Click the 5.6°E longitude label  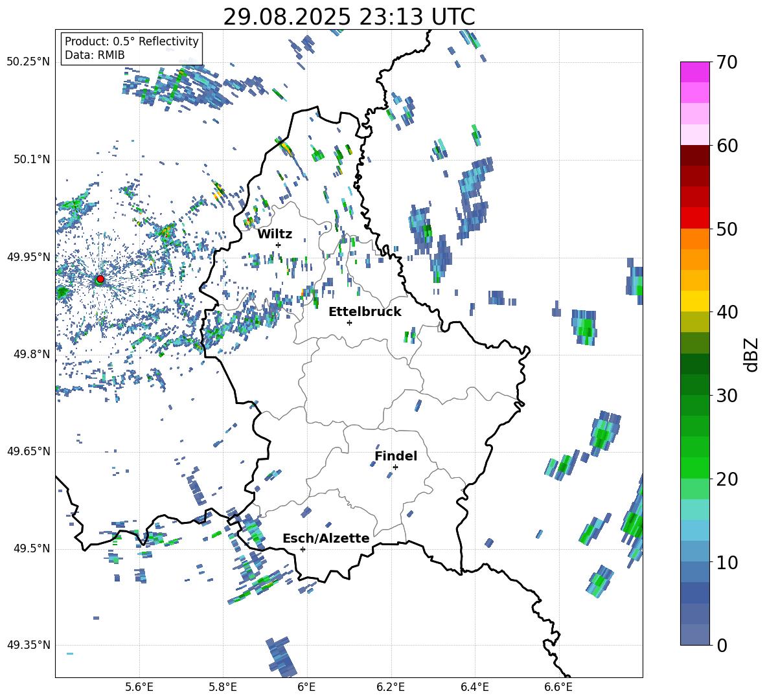click(139, 687)
